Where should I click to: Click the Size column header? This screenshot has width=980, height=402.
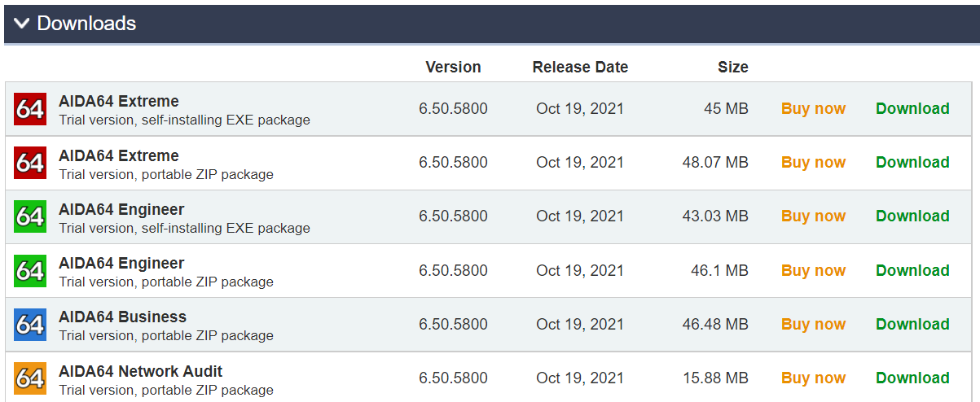click(733, 67)
